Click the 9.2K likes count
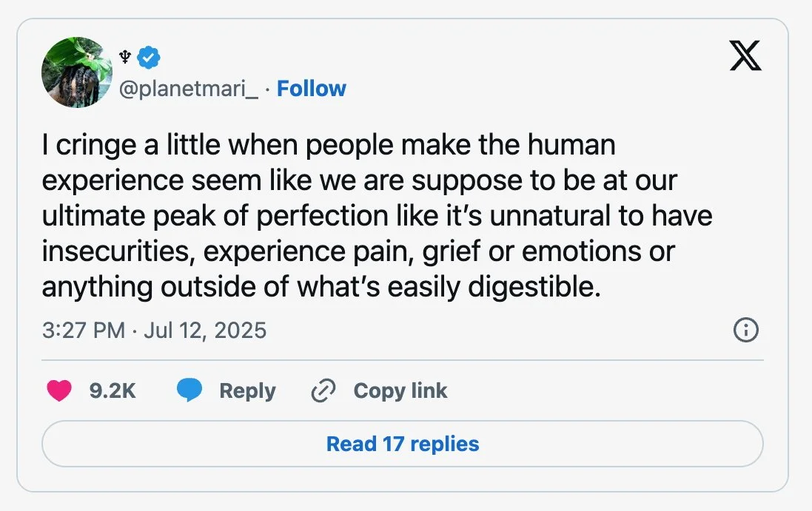 coord(113,390)
